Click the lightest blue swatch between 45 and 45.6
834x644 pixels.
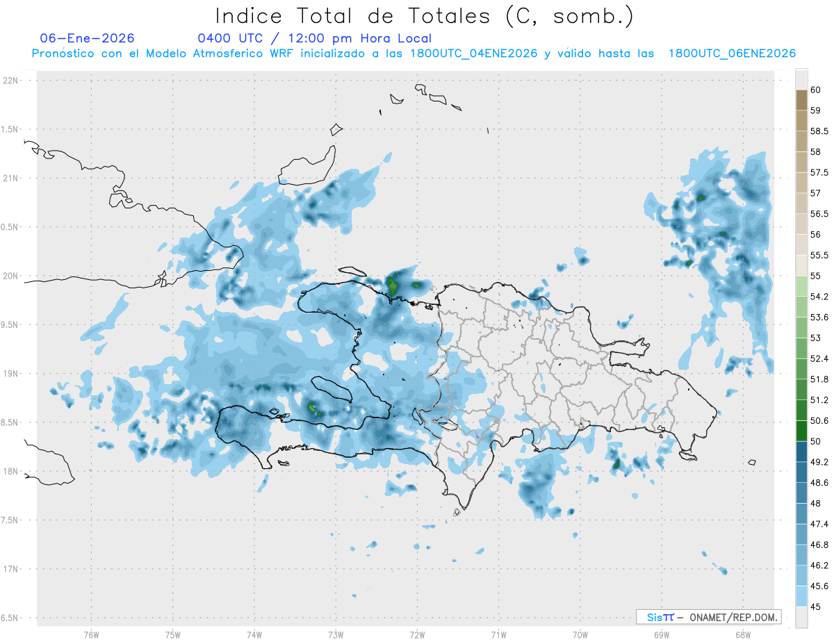tap(801, 596)
